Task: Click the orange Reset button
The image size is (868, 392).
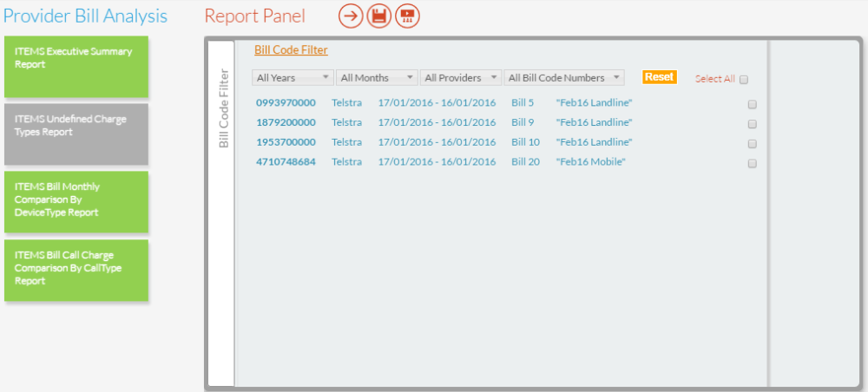Action: [660, 77]
